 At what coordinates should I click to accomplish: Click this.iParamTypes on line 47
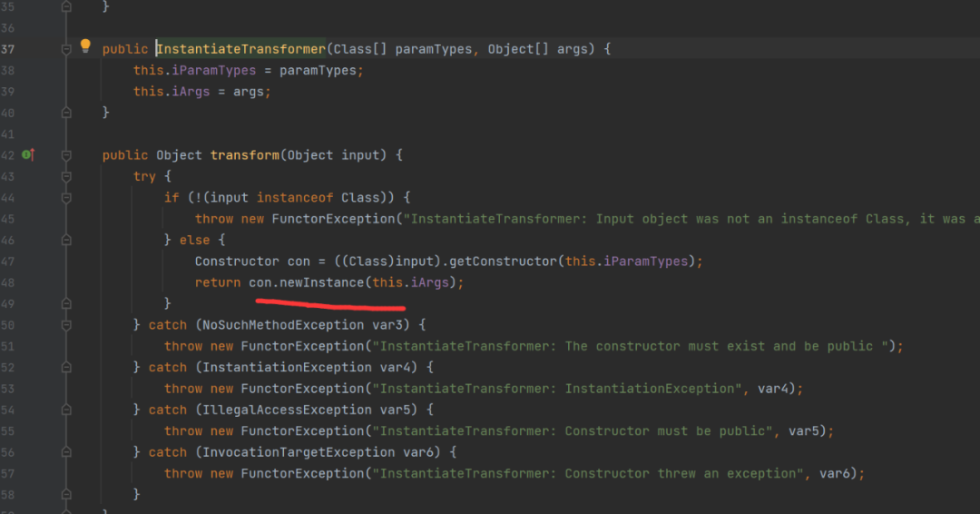pyautogui.click(x=626, y=262)
